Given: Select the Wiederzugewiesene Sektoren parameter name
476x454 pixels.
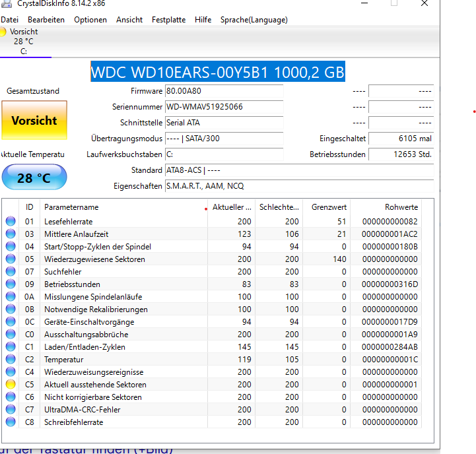Looking at the screenshot, I should click(94, 259).
